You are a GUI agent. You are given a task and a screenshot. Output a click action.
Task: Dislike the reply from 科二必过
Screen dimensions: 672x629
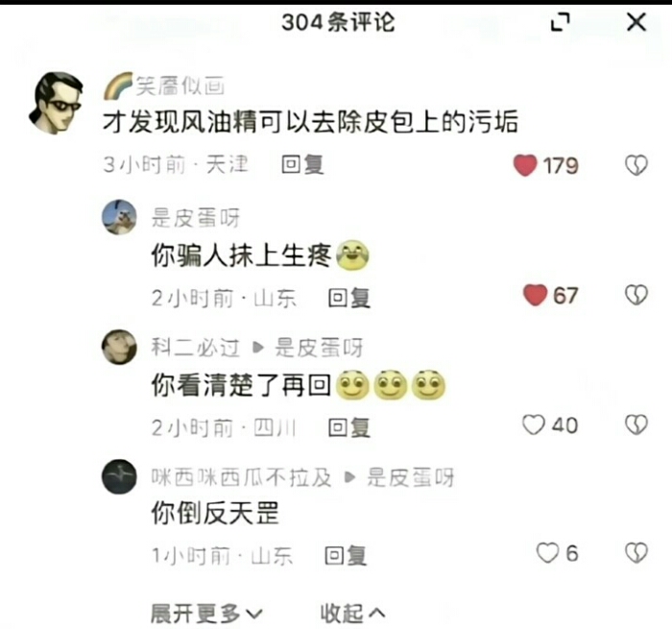pos(636,424)
